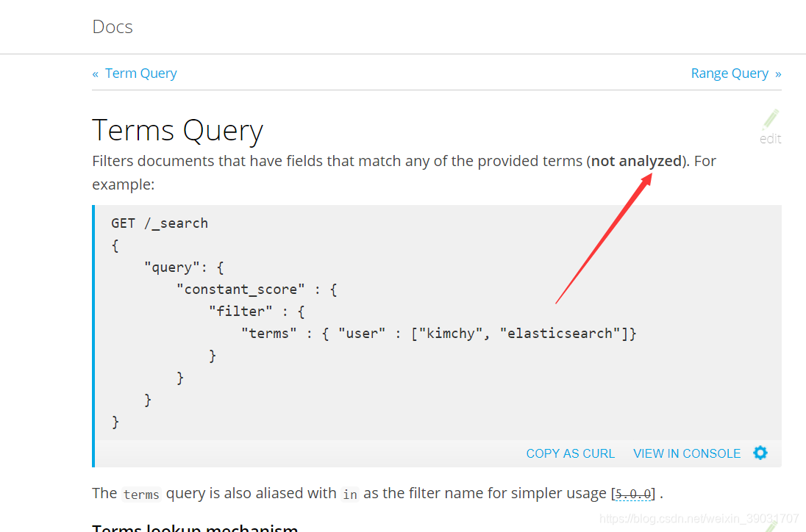
Task: Click inline code word 'in' in paragraph
Action: (x=350, y=495)
